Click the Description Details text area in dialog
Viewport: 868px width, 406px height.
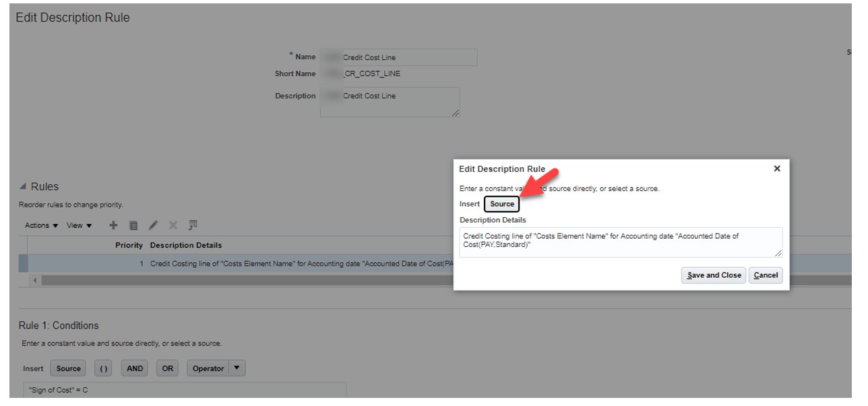[x=620, y=242]
